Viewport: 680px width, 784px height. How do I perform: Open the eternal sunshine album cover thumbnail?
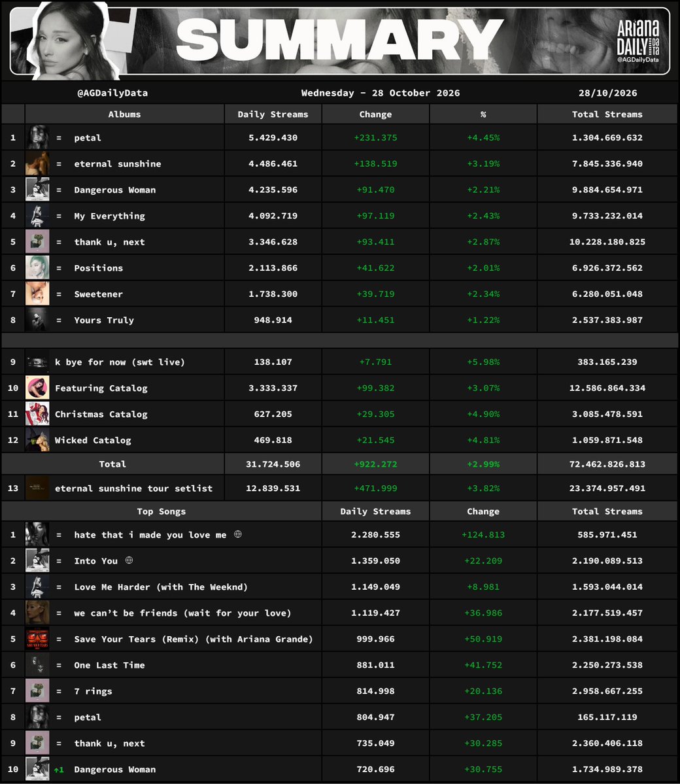pyautogui.click(x=37, y=163)
